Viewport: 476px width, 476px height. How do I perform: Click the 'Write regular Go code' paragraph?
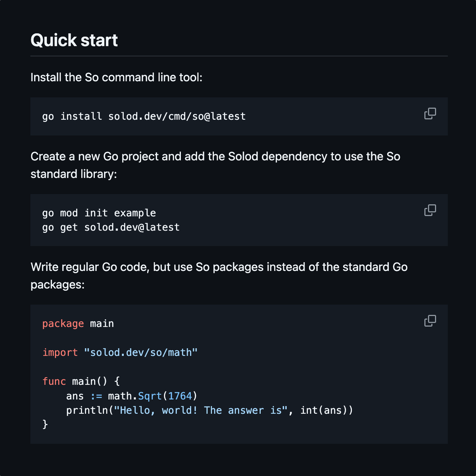tap(219, 276)
